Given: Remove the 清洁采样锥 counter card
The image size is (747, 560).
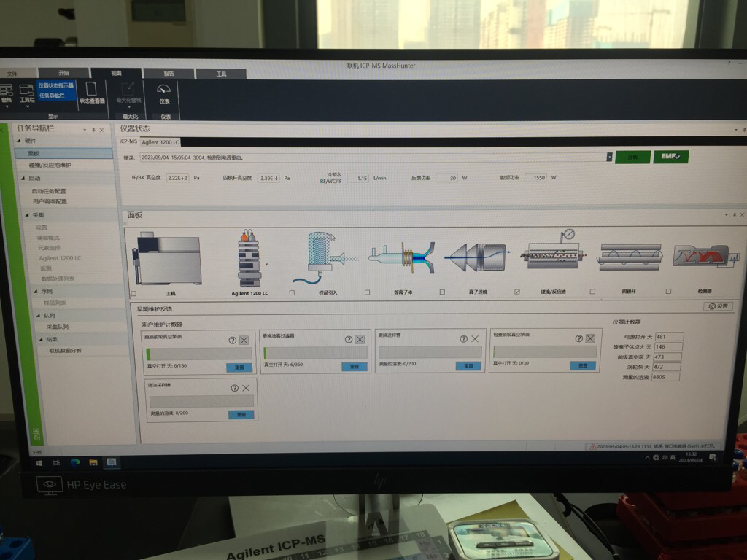Looking at the screenshot, I should pos(246,388).
